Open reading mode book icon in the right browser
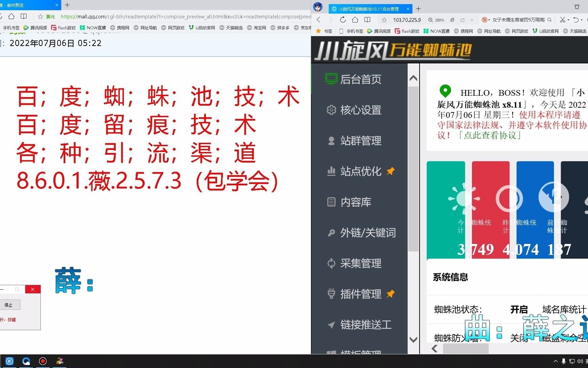Viewport: 588px width, 368px height. tap(367, 20)
